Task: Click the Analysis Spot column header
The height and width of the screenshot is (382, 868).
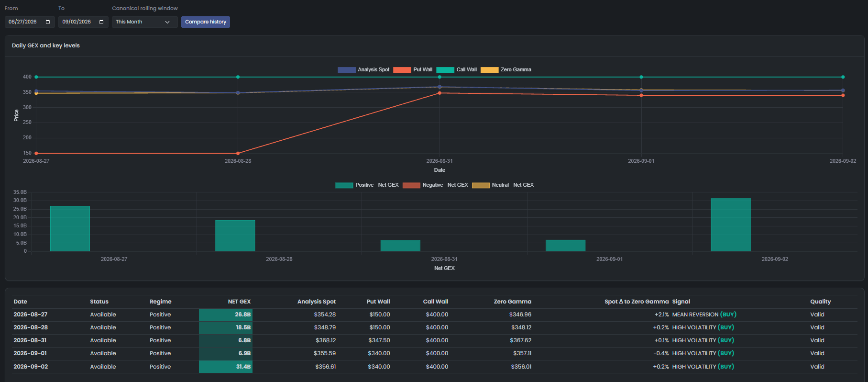Action: coord(317,302)
